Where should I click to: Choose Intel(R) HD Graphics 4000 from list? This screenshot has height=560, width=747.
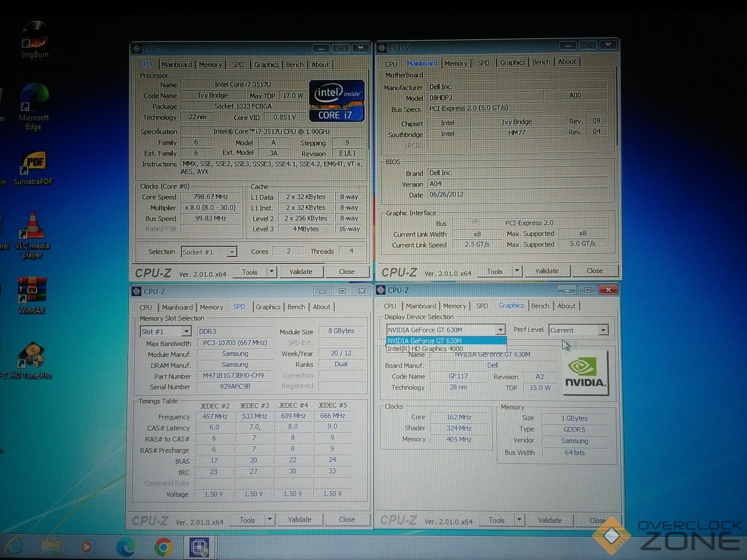tap(446, 349)
